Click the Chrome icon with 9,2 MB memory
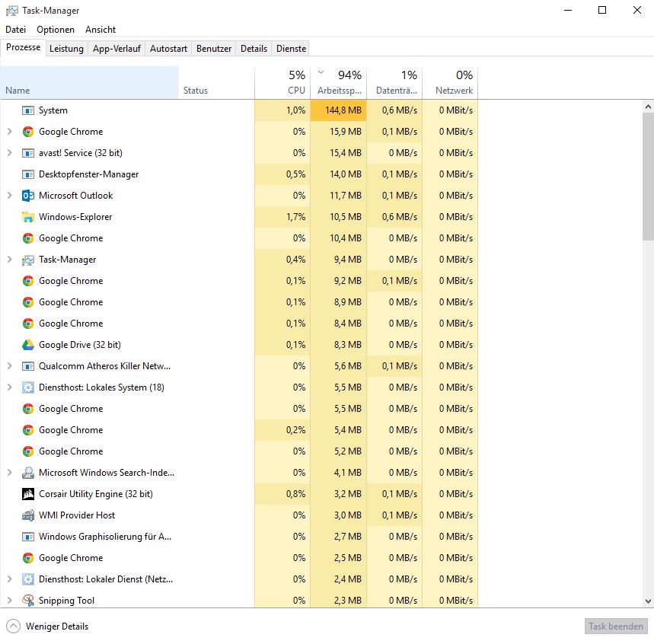This screenshot has height=644, width=654. 28,281
